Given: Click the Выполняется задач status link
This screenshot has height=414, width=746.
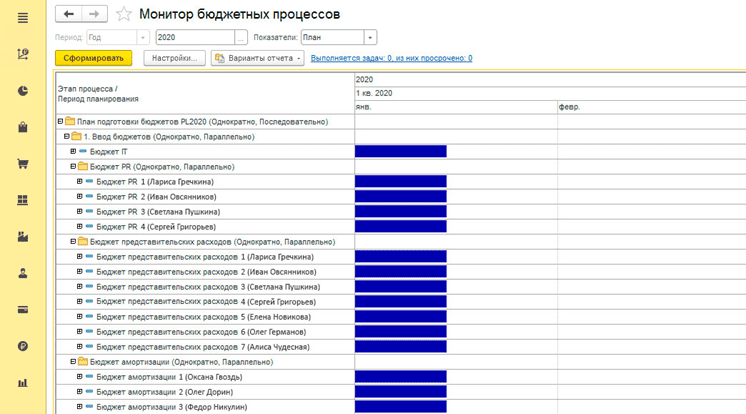Looking at the screenshot, I should pyautogui.click(x=391, y=59).
